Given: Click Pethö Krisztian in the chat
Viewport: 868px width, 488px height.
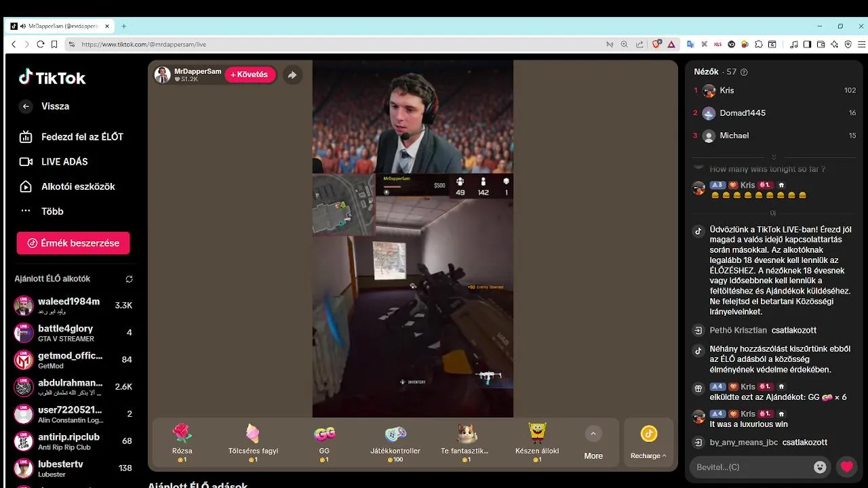Looking at the screenshot, I should 738,330.
